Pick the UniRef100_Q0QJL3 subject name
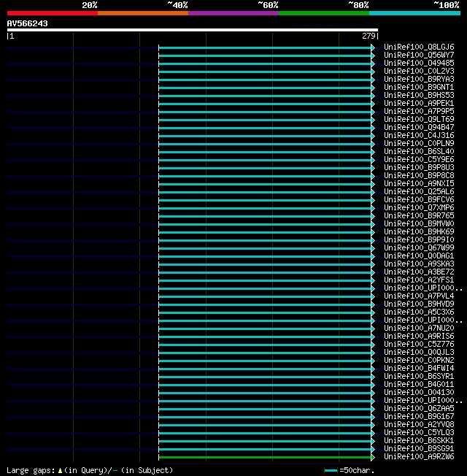 click(x=419, y=352)
